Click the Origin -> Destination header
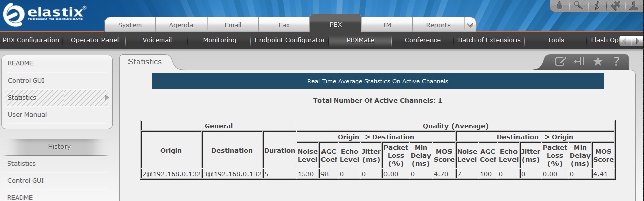The height and width of the screenshot is (201, 644). coord(376,137)
